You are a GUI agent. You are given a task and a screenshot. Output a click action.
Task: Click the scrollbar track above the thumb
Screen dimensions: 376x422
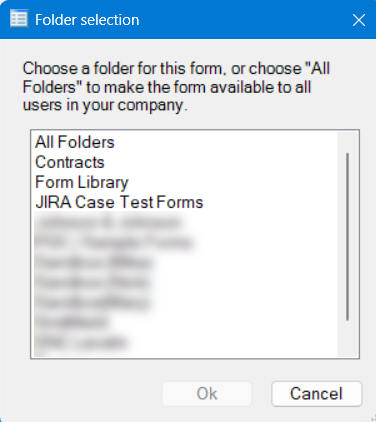348,142
